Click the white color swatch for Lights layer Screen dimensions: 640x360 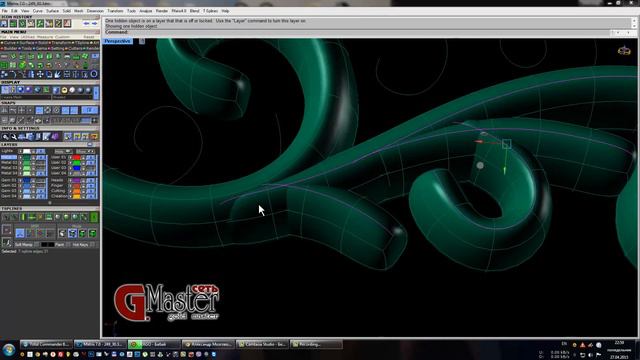point(27,151)
